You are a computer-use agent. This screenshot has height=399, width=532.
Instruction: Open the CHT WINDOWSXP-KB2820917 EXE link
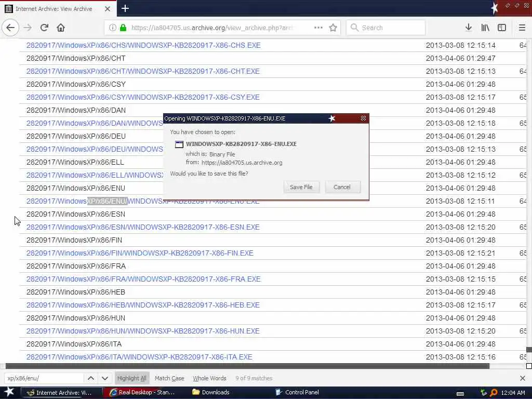(x=143, y=71)
